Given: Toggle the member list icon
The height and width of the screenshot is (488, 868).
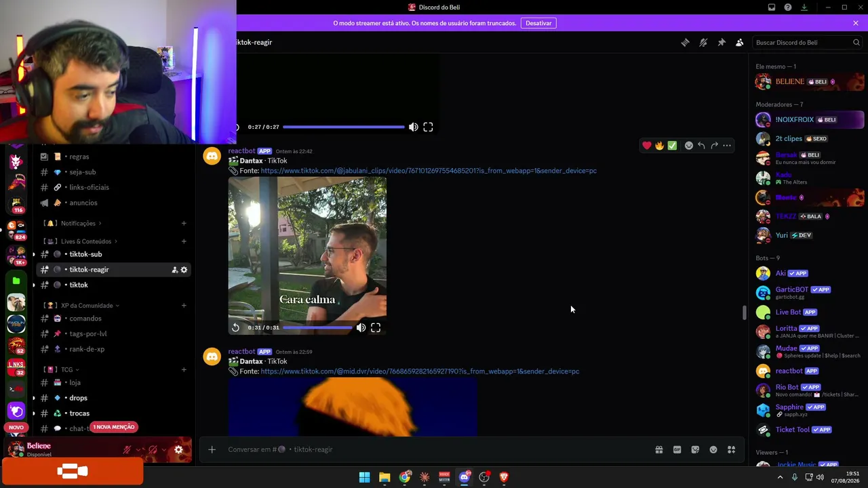Looking at the screenshot, I should click(x=740, y=42).
